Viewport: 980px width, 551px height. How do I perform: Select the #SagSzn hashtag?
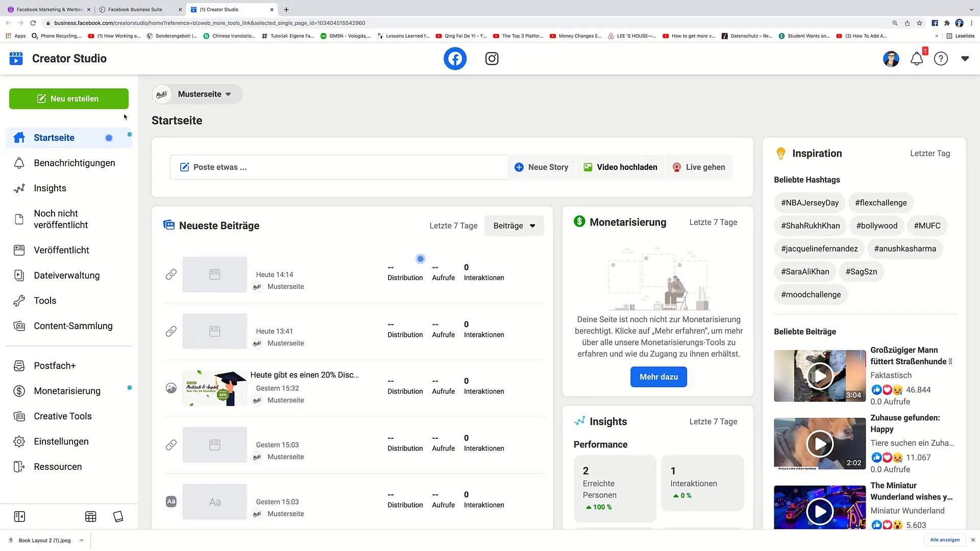coord(861,271)
